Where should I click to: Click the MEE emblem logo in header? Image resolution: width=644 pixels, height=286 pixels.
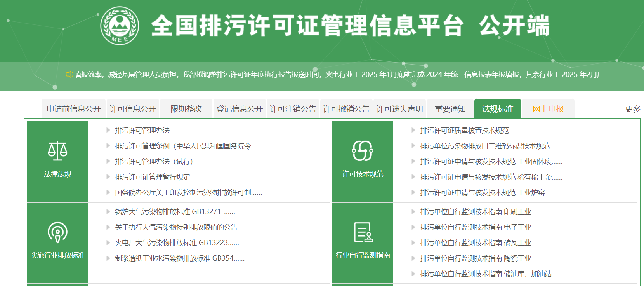[120, 26]
